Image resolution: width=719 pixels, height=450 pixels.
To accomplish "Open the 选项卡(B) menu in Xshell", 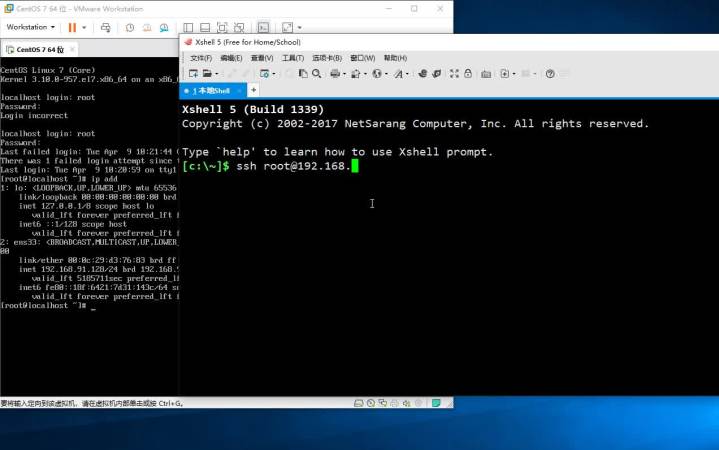I will [x=327, y=58].
